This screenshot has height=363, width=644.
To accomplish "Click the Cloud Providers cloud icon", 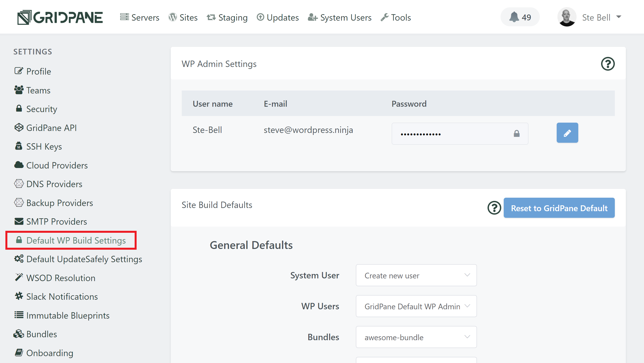I will [x=19, y=165].
